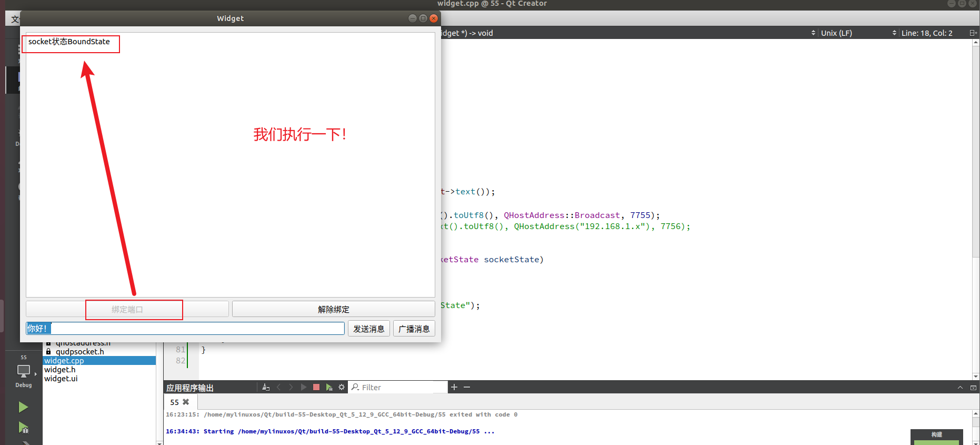Stop the running program with red square
This screenshot has width=980, height=445.
(316, 387)
